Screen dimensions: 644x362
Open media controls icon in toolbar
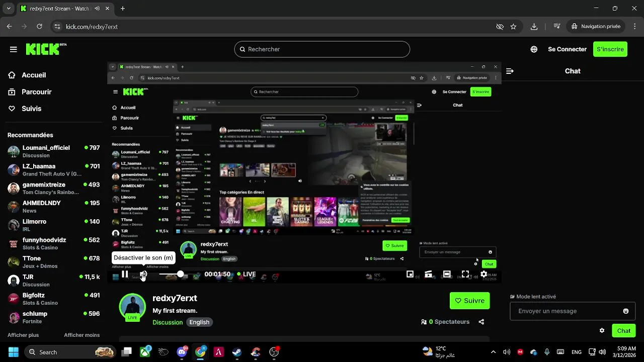coord(557,26)
